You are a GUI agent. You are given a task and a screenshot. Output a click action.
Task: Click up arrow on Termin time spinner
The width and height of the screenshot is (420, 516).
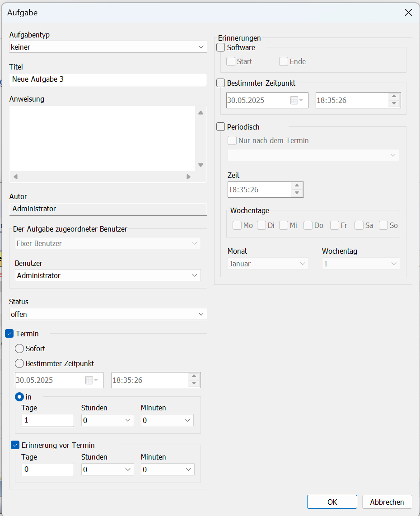pyautogui.click(x=194, y=377)
